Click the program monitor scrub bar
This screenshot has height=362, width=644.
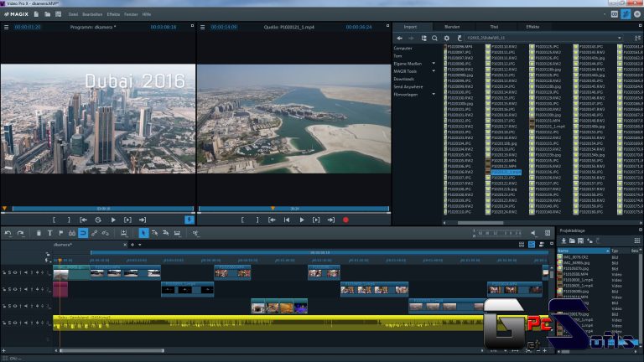(102, 209)
